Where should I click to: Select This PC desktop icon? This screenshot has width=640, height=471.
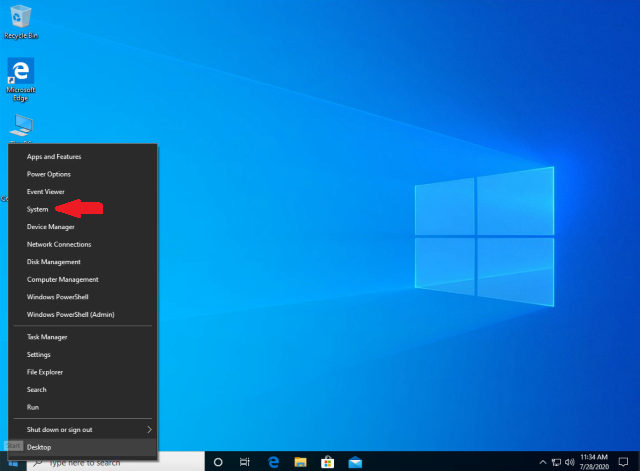click(x=20, y=129)
